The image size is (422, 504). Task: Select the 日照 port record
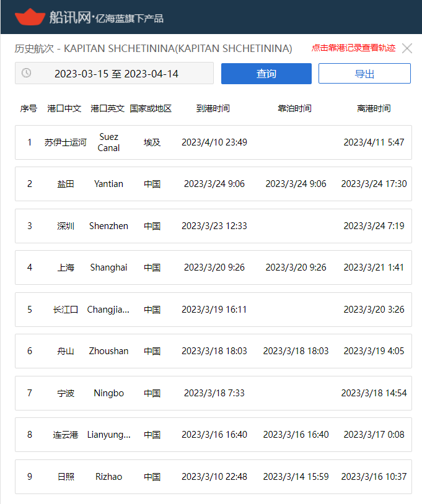213,477
